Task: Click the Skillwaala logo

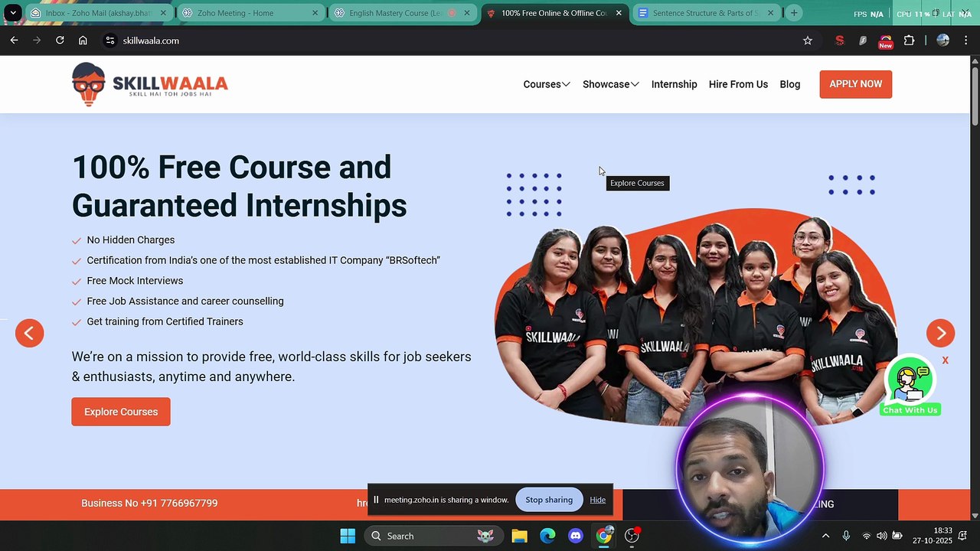Action: pos(150,84)
